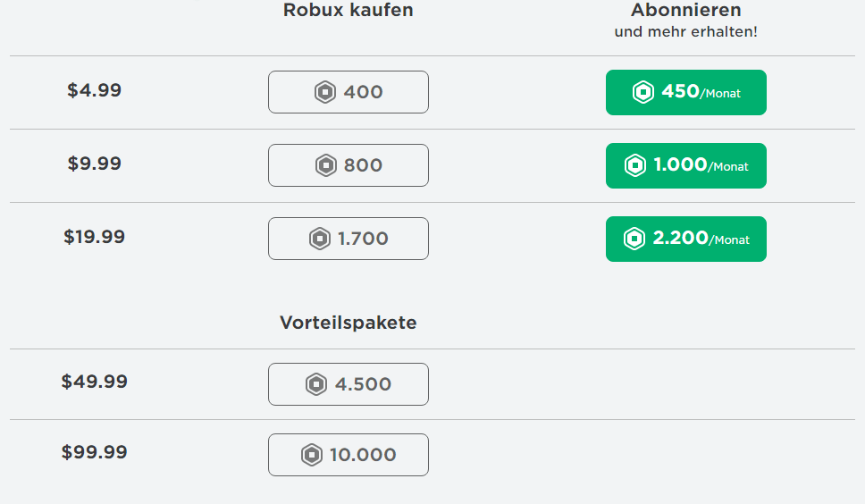Click the Robux icon beside 10.000

click(312, 455)
